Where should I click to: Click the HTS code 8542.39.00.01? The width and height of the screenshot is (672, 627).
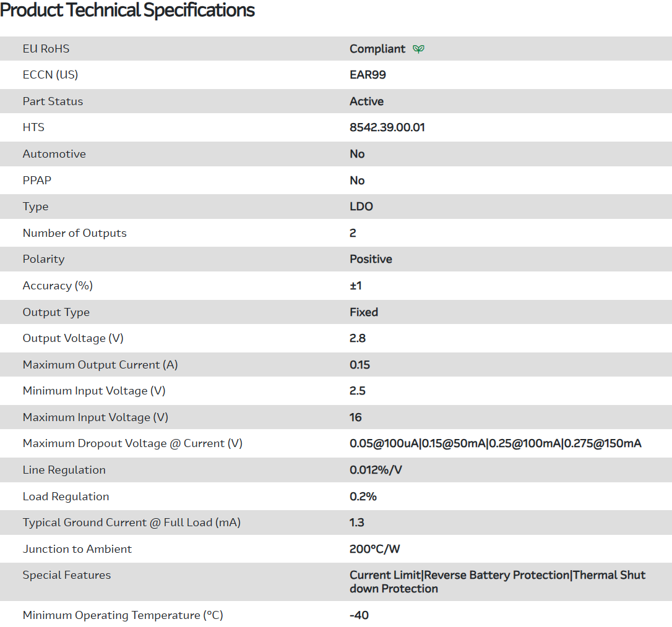coord(387,127)
